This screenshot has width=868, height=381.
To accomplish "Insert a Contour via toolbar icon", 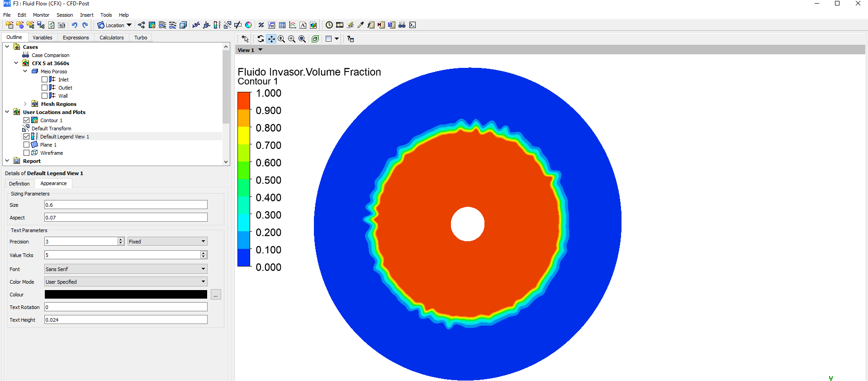I will point(152,25).
